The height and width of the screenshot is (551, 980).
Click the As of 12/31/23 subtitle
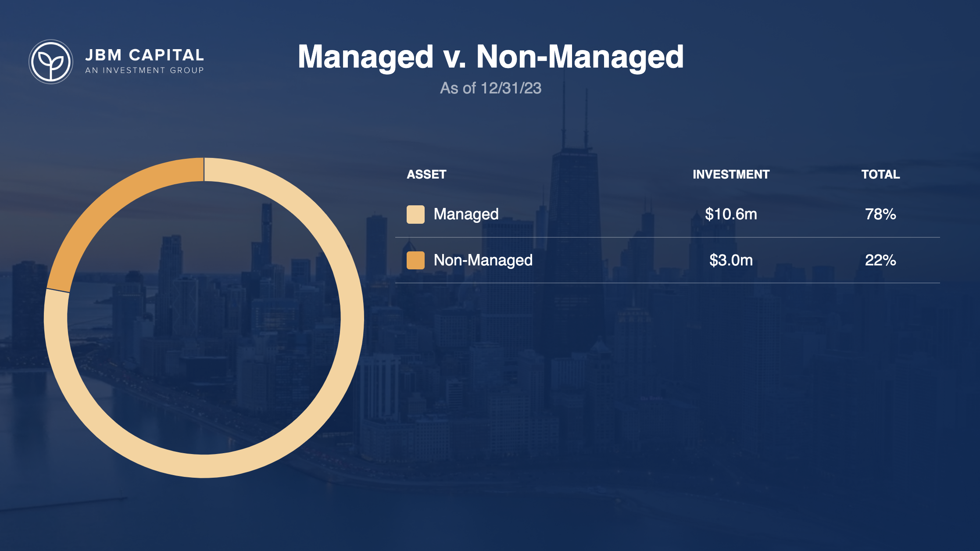coord(490,88)
